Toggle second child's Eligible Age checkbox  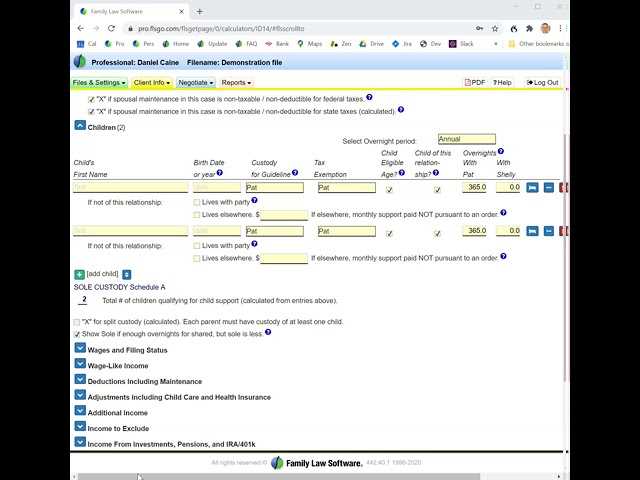coord(389,233)
